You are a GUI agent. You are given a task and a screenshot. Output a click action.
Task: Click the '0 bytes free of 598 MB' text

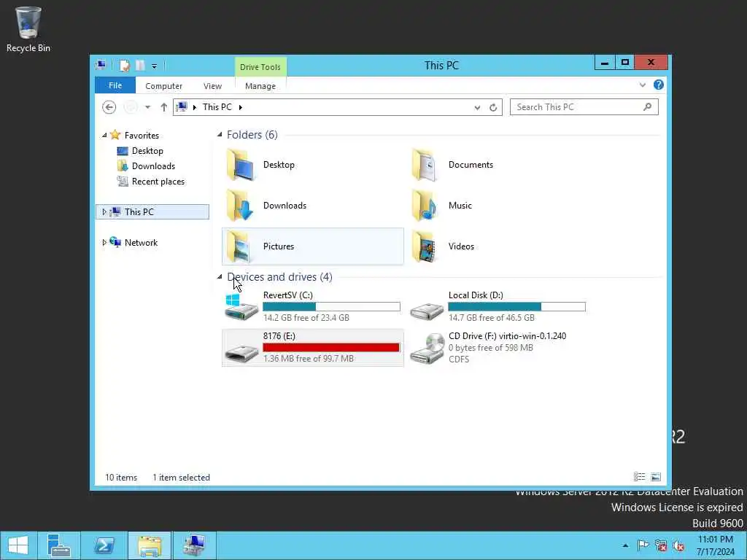[491, 348]
